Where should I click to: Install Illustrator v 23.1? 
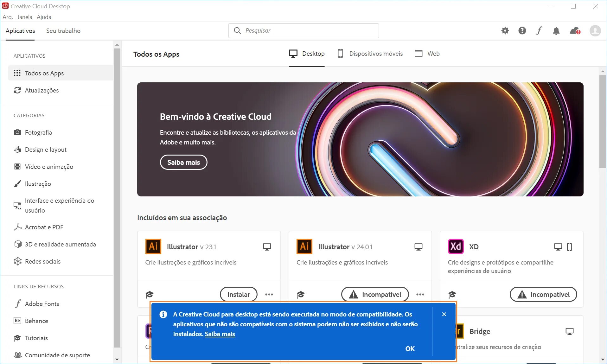tap(239, 295)
